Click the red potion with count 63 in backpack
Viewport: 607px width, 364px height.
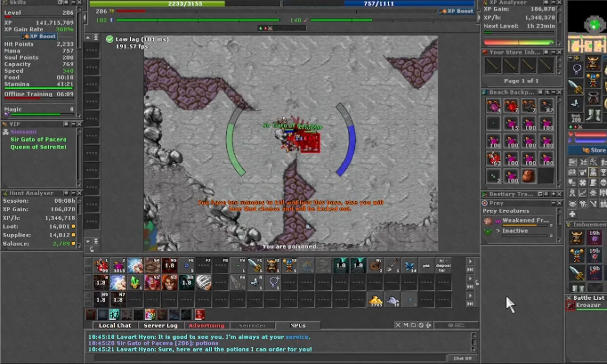(x=494, y=158)
